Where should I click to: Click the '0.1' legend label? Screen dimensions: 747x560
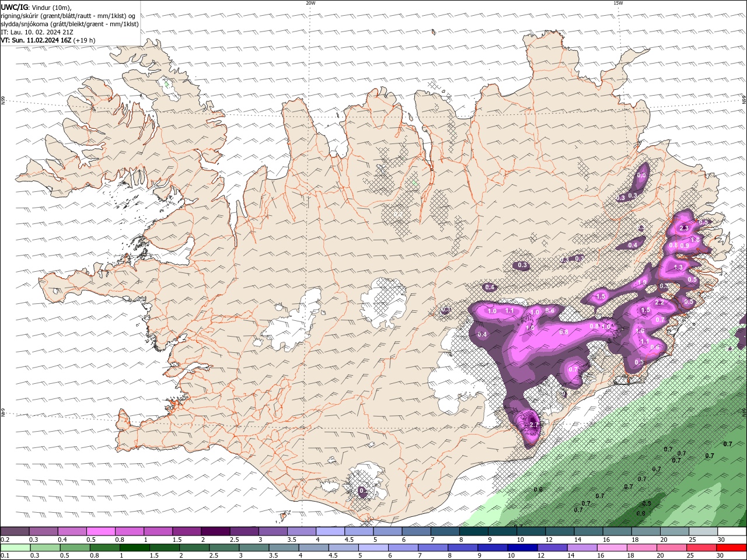coord(5,556)
